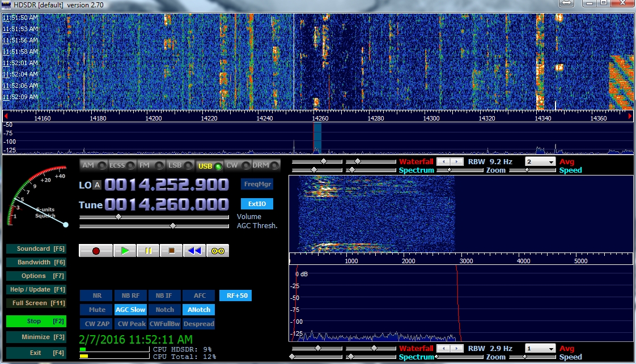Click the blue rewind icon
The image size is (636, 364).
[195, 250]
